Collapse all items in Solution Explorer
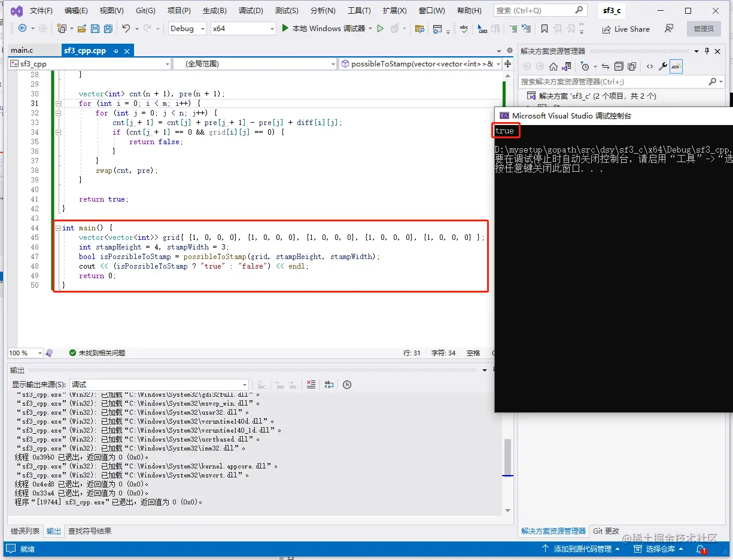 click(x=619, y=66)
